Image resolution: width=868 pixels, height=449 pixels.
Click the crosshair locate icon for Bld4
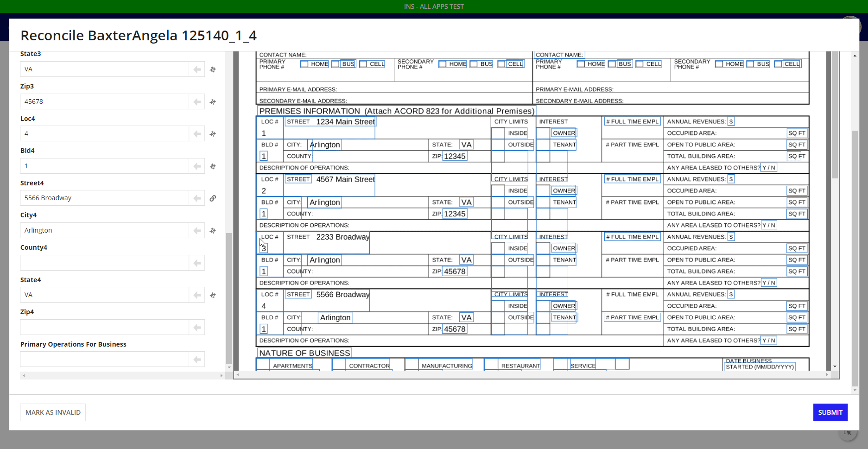(x=213, y=166)
